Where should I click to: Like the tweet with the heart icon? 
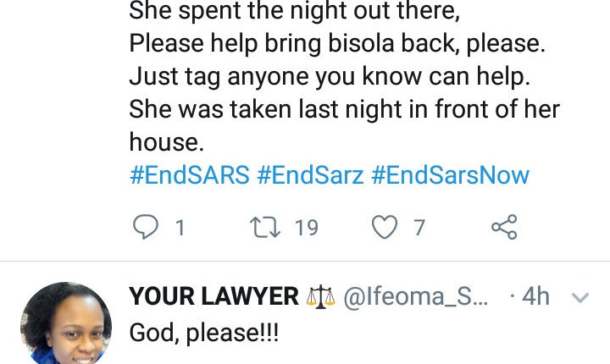pos(386,227)
